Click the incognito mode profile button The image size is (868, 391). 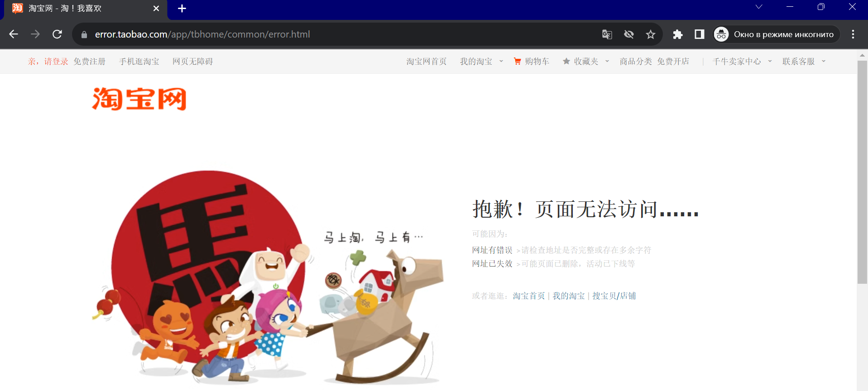tap(776, 34)
